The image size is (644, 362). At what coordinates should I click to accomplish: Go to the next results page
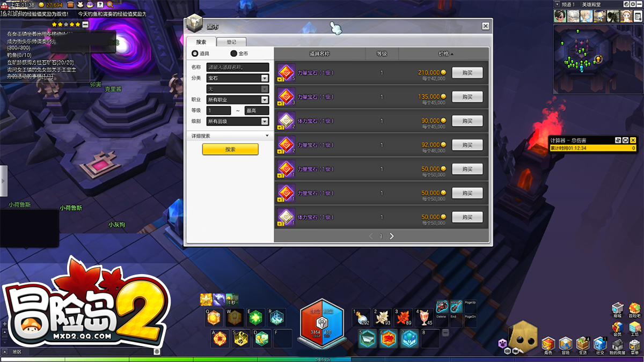392,236
